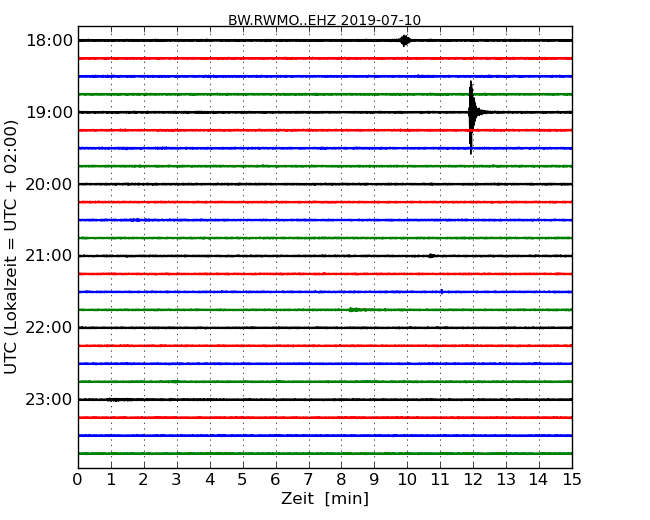Image resolution: width=650 pixels, height=520 pixels.
Task: Click the x-axis tick label 8
Action: (x=341, y=480)
